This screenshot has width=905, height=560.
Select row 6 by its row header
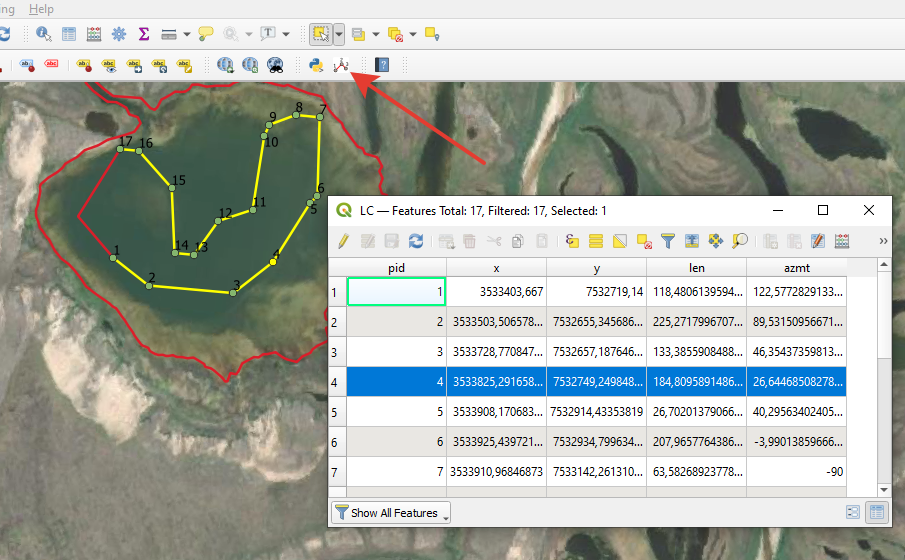coord(335,442)
